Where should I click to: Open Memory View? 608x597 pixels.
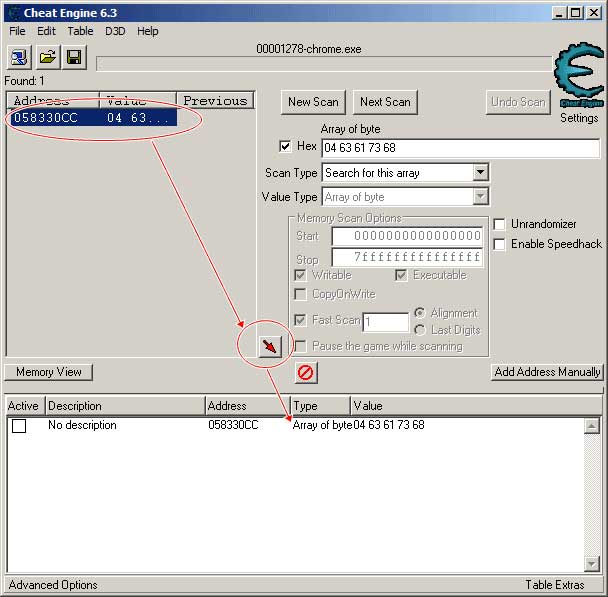pos(48,372)
